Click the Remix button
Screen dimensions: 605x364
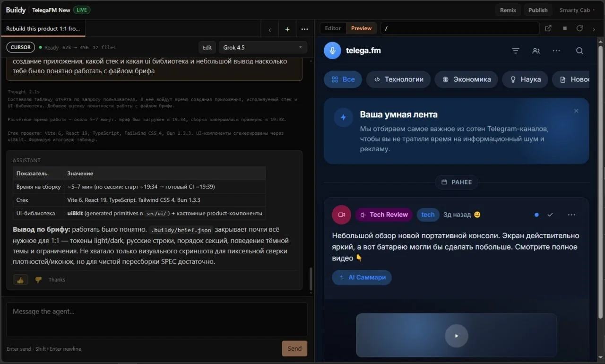pos(508,10)
